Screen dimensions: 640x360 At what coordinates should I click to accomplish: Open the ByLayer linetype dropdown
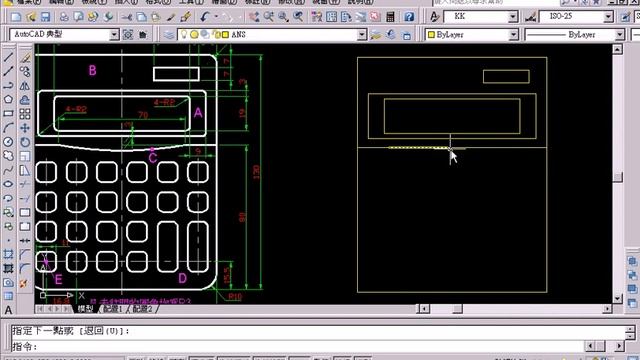(x=620, y=35)
